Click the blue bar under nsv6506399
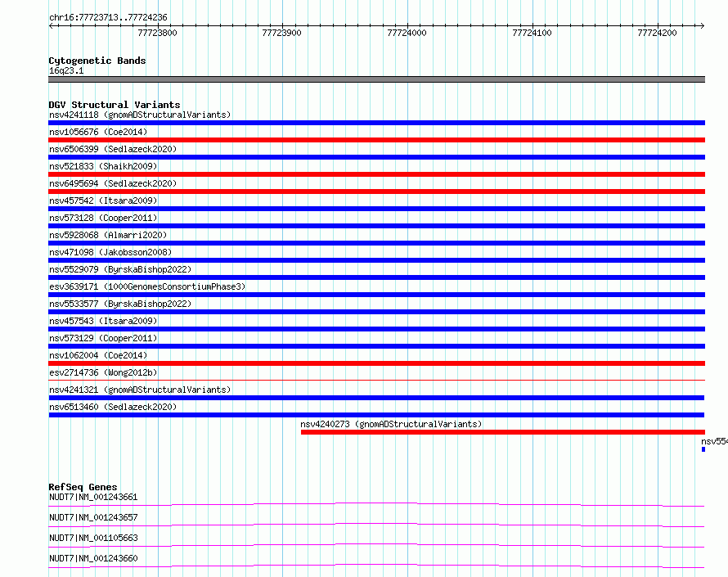728x577 pixels. (376, 157)
